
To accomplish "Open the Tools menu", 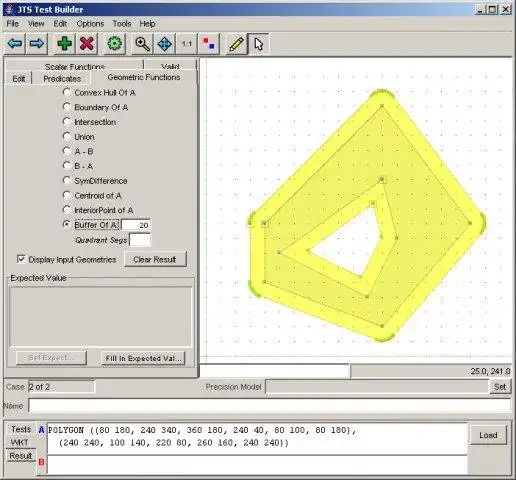I will [x=122, y=24].
